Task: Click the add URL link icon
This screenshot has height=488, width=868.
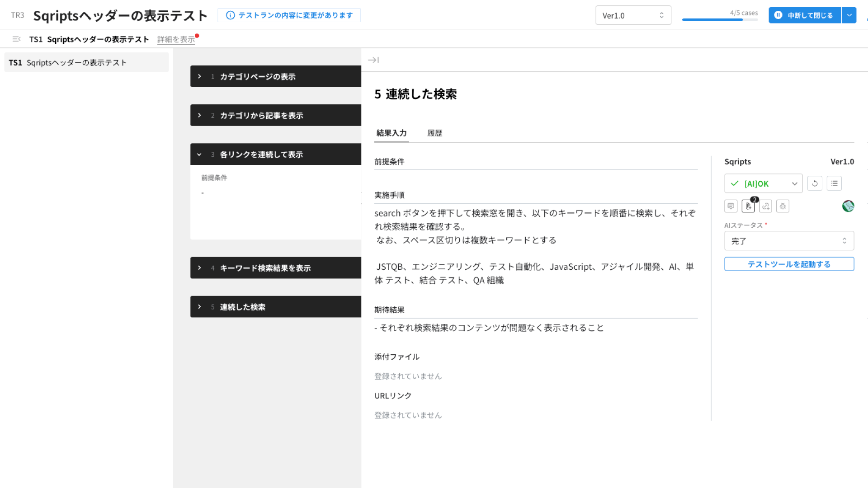Action: pos(766,206)
